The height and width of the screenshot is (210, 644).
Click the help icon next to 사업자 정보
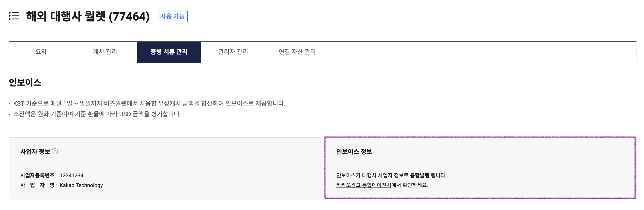tap(55, 151)
